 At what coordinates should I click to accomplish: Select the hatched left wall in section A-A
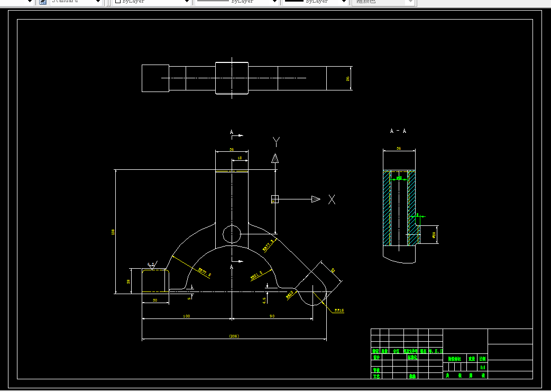tap(387, 208)
